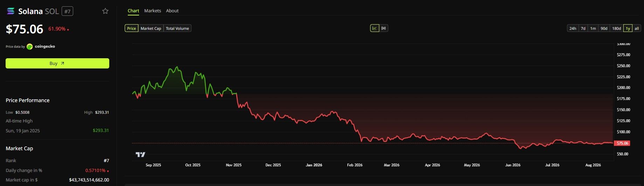
Task: Click the Feb 2026 axis label
Action: [x=355, y=165]
